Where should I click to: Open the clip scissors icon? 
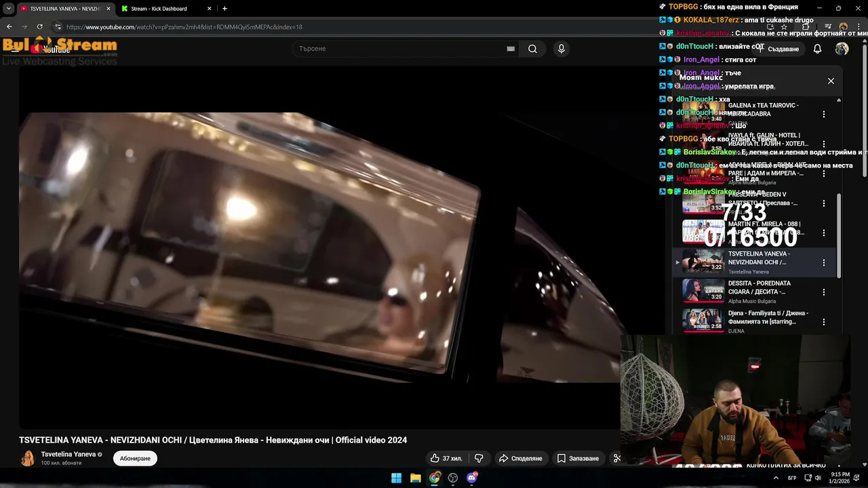pyautogui.click(x=616, y=458)
